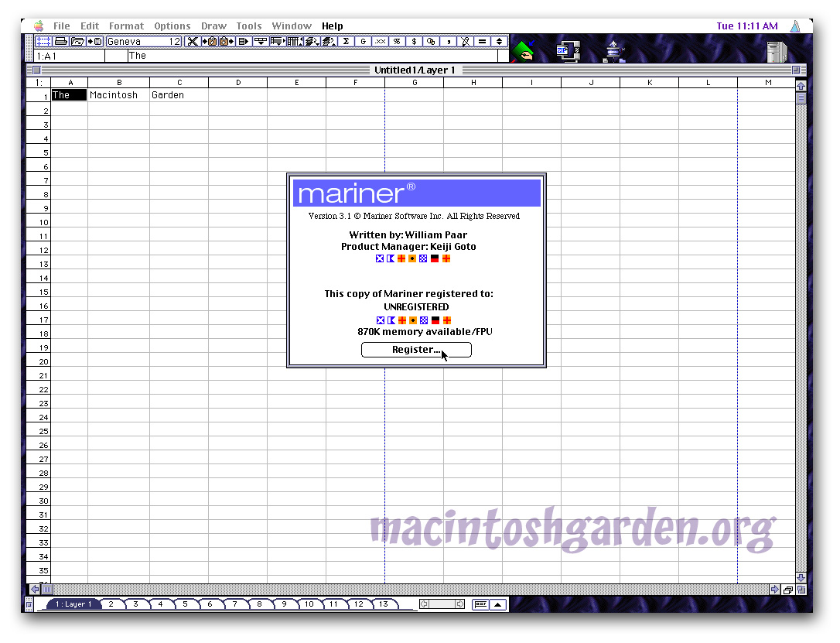The image size is (840, 643).
Task: Apply percent format from toolbar
Action: click(397, 41)
